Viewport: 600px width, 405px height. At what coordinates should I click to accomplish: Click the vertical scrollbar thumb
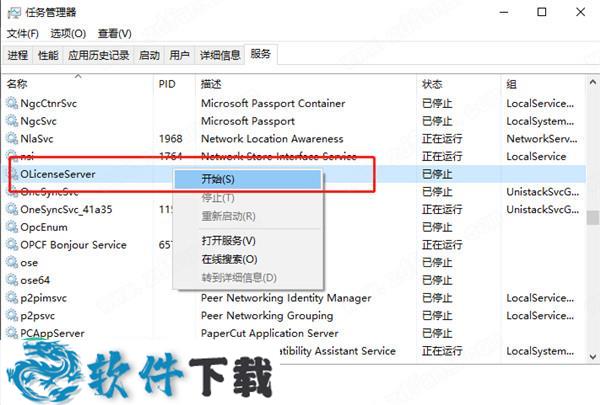coord(592,217)
